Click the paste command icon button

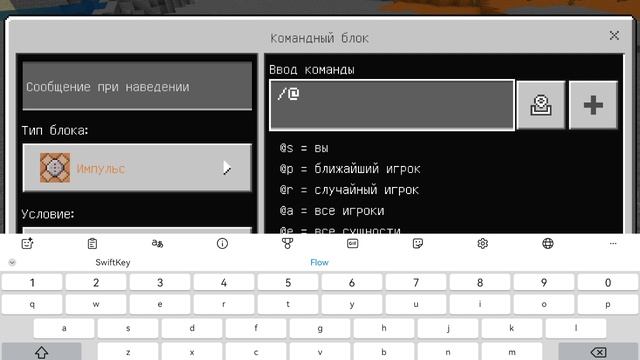[541, 105]
